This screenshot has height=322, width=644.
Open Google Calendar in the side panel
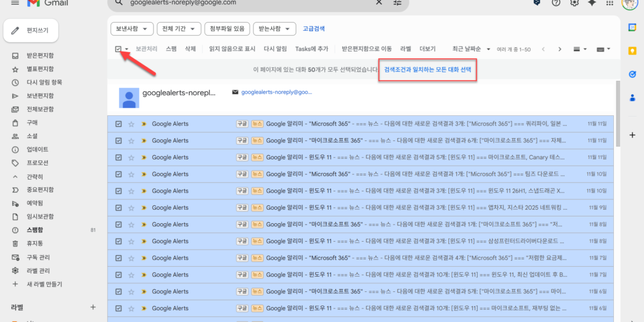(632, 28)
